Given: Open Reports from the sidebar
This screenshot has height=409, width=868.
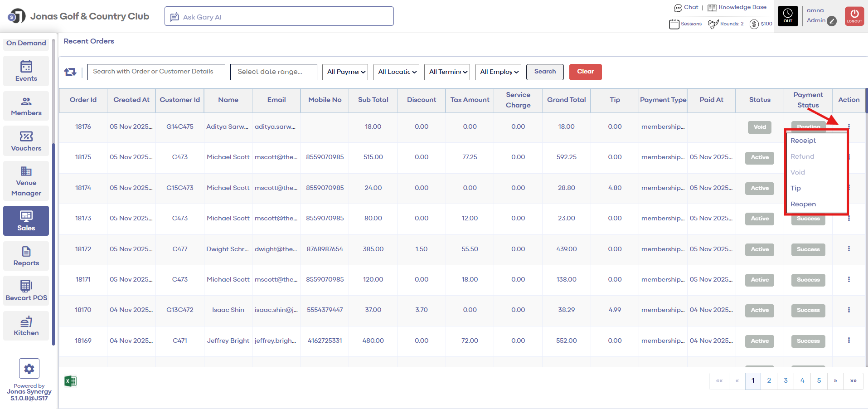Looking at the screenshot, I should click(26, 256).
